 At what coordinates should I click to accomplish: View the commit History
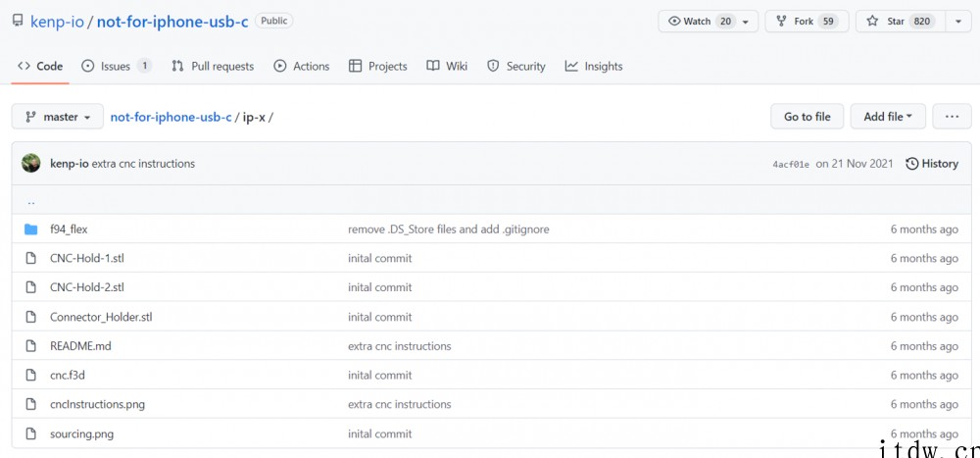tap(932, 164)
